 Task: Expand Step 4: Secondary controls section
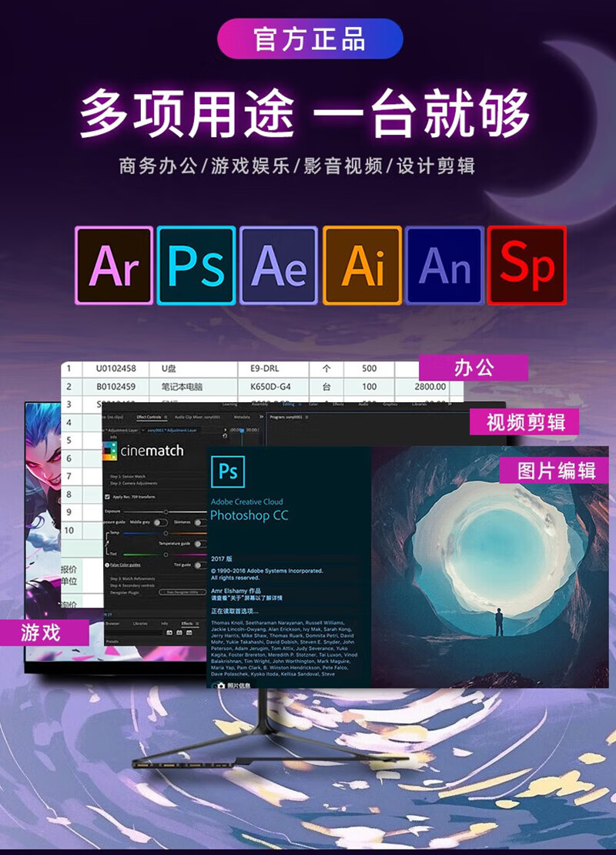click(x=134, y=585)
